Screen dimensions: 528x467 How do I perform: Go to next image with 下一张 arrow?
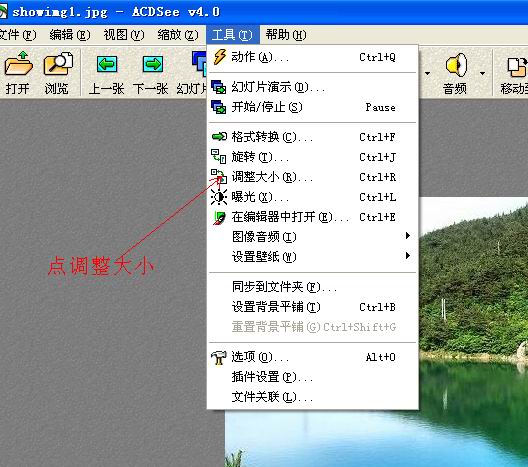[x=152, y=64]
